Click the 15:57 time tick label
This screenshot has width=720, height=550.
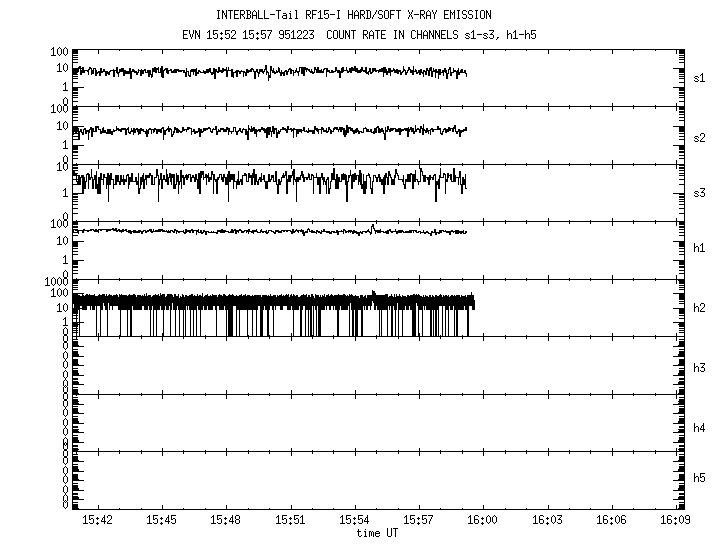419,520
